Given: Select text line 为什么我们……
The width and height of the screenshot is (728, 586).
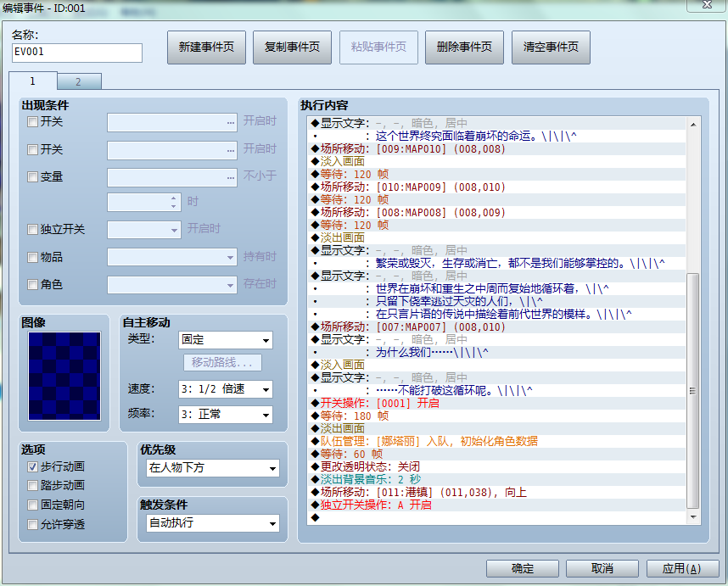Looking at the screenshot, I should click(496, 352).
